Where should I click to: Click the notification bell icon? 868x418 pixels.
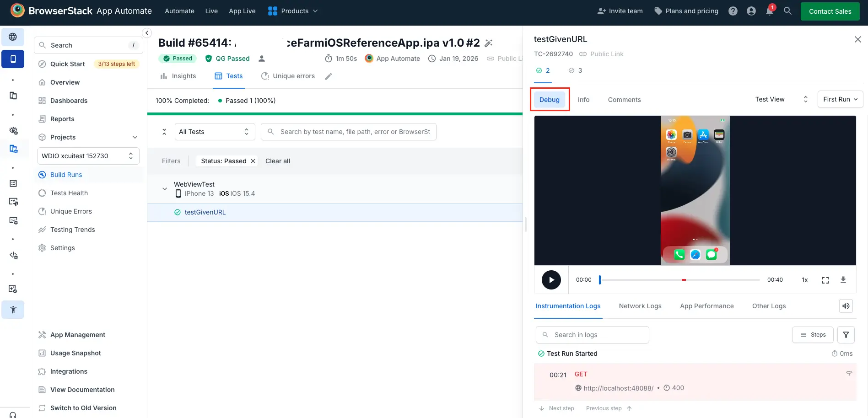click(x=769, y=11)
